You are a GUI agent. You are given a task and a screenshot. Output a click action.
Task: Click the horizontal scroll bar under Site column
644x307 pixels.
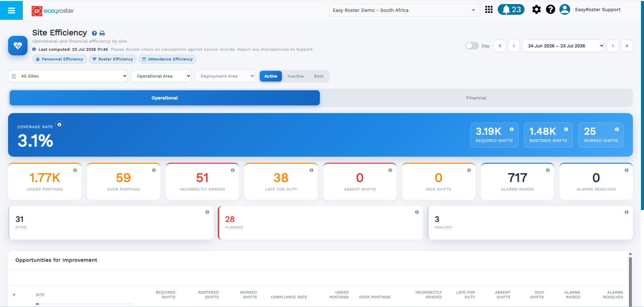tap(84, 304)
